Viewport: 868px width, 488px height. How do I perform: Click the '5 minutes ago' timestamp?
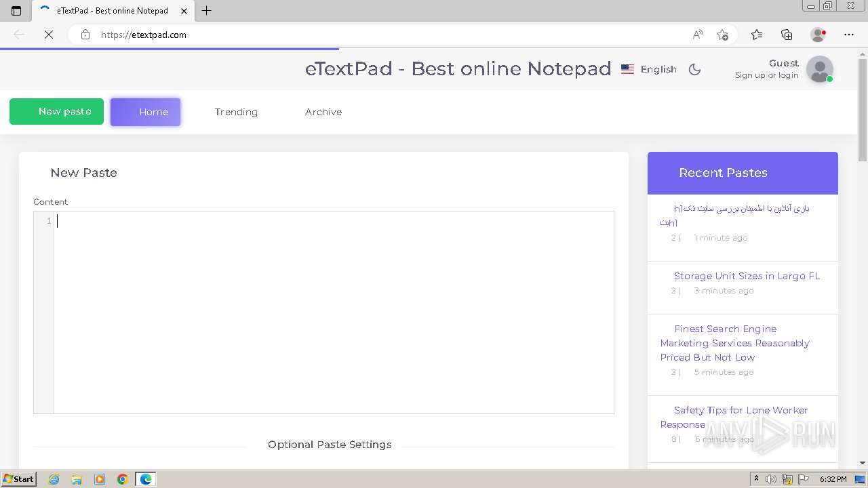coord(724,372)
